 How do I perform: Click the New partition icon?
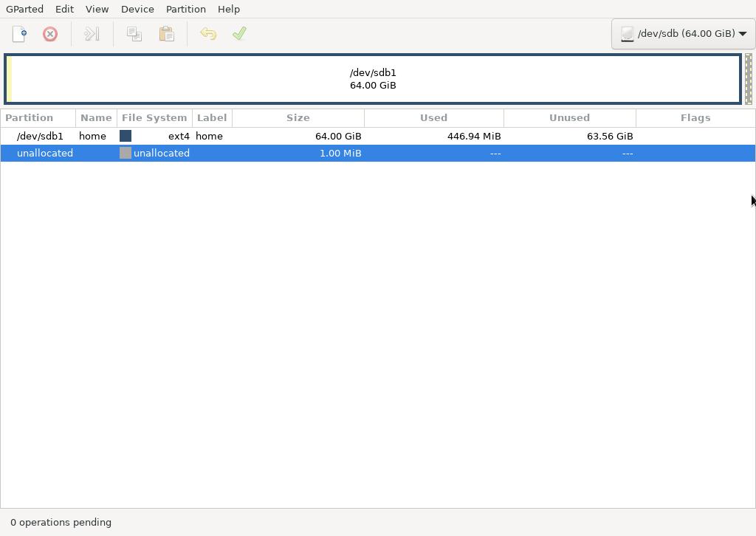(19, 34)
